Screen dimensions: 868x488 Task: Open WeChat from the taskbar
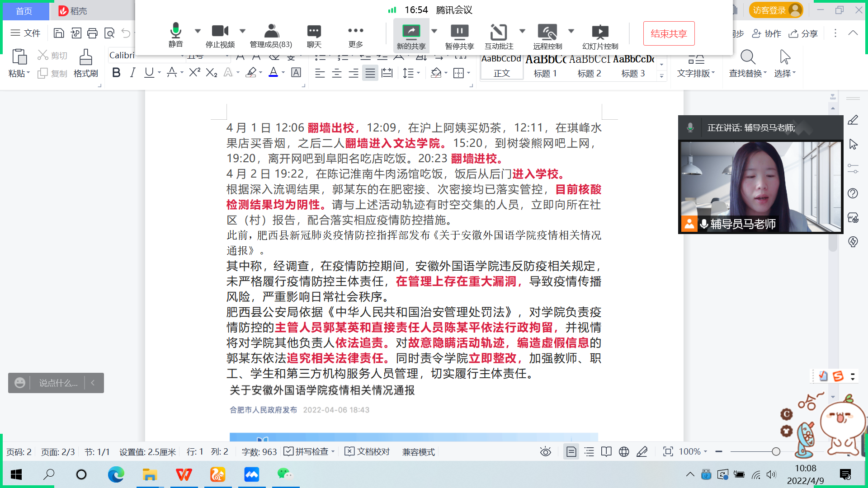click(285, 474)
